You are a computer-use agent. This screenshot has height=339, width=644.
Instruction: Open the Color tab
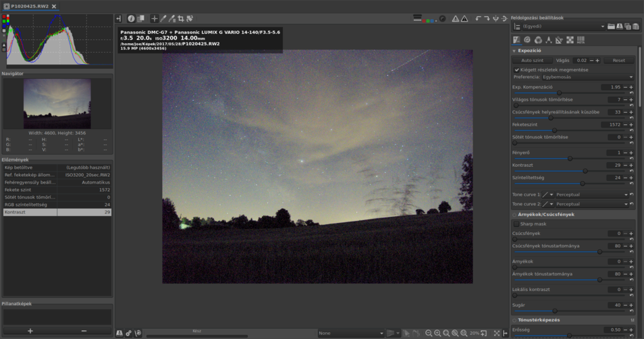point(538,40)
